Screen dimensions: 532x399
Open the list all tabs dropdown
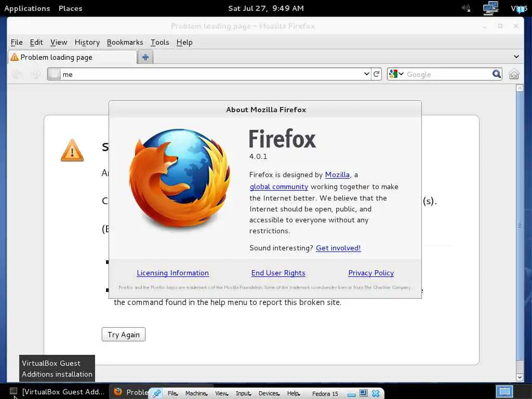click(x=516, y=57)
